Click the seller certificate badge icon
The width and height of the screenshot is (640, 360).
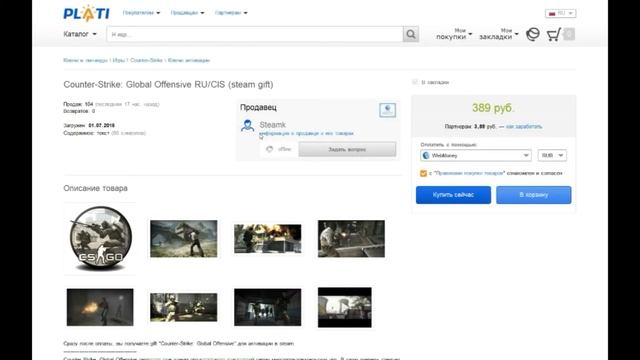tap(387, 110)
